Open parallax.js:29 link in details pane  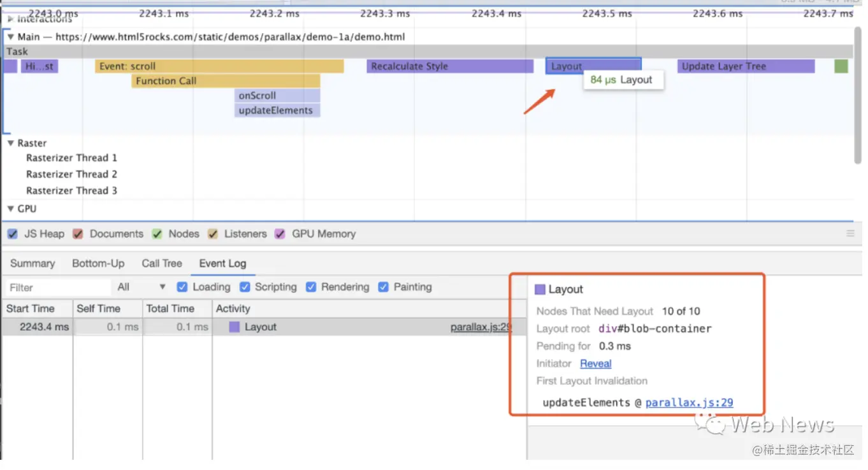point(689,402)
